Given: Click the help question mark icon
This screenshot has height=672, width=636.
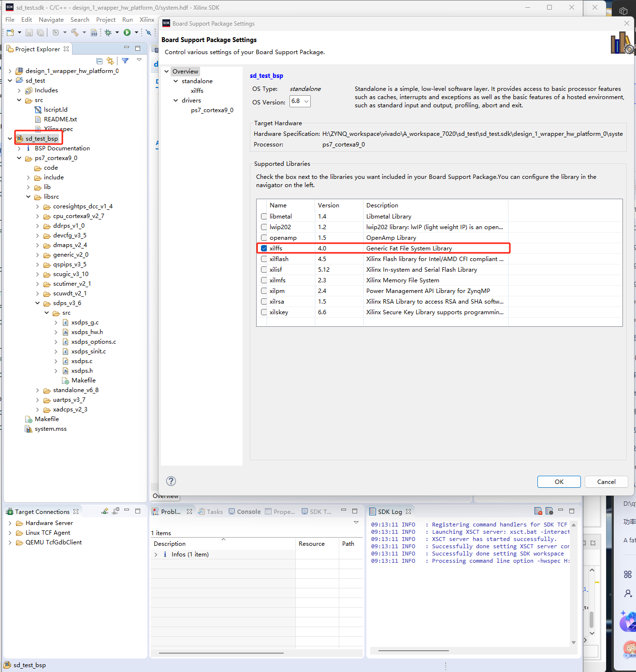Looking at the screenshot, I should tap(171, 481).
